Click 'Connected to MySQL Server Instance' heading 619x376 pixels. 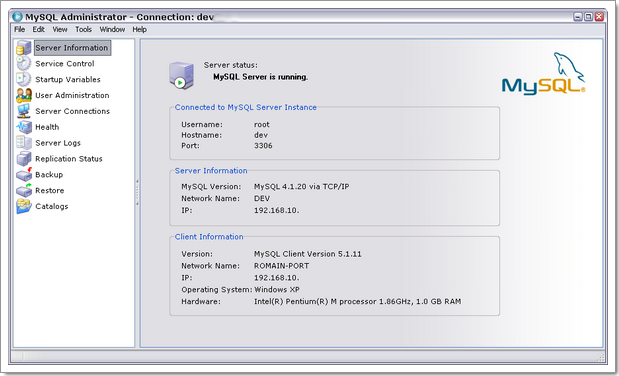click(246, 107)
